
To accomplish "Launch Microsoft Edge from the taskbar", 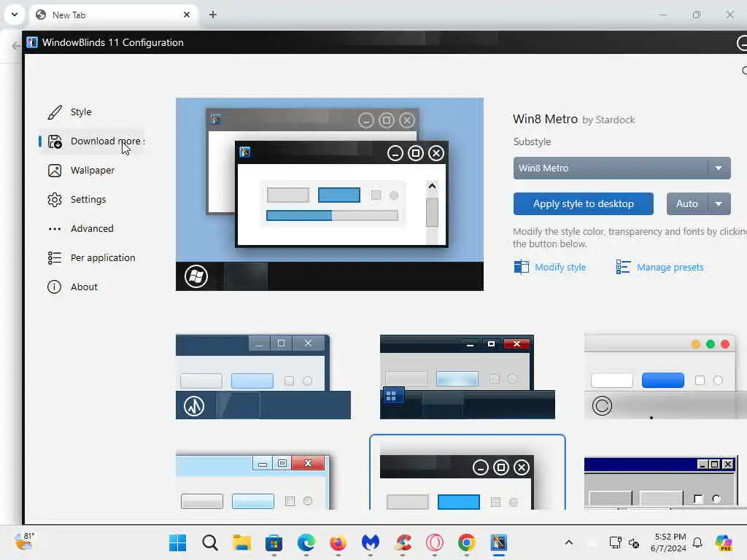I will [306, 542].
